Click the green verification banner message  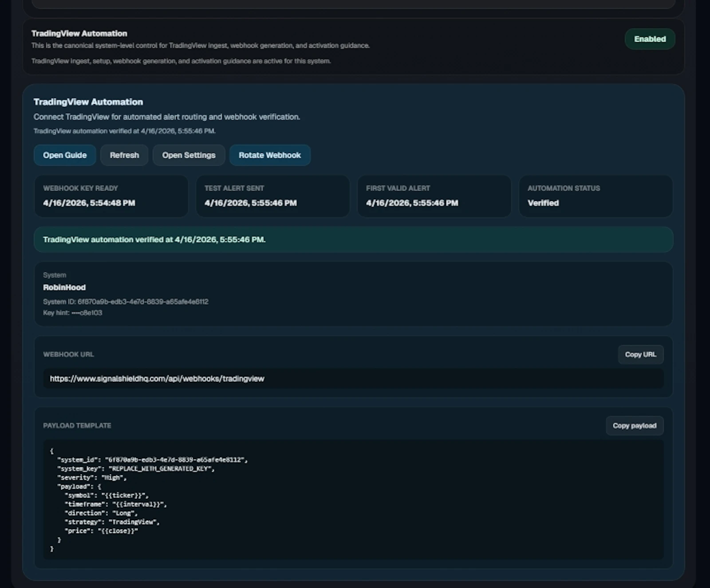click(x=353, y=239)
